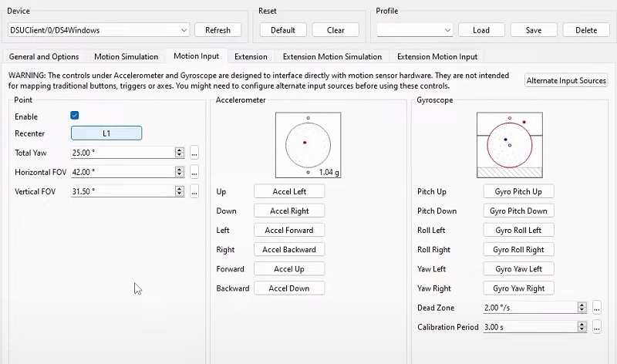Viewport: 617px width, 364px height.
Task: Click the Accelerometer visualizer indicator
Action: [x=308, y=144]
